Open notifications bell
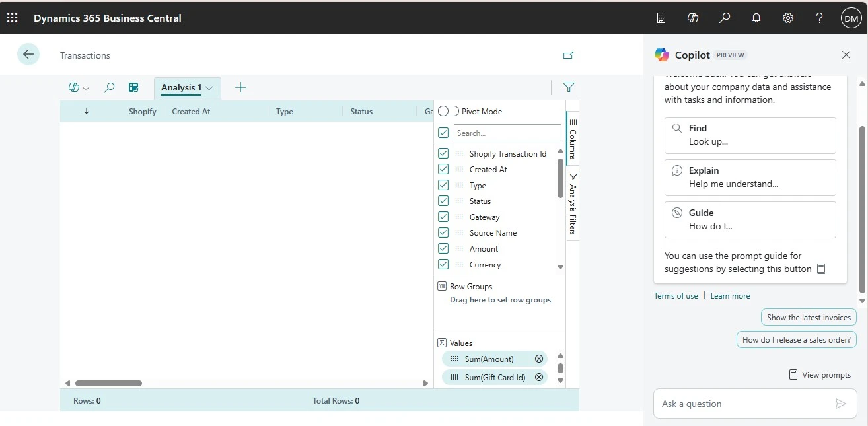This screenshot has width=868, height=426. point(756,18)
